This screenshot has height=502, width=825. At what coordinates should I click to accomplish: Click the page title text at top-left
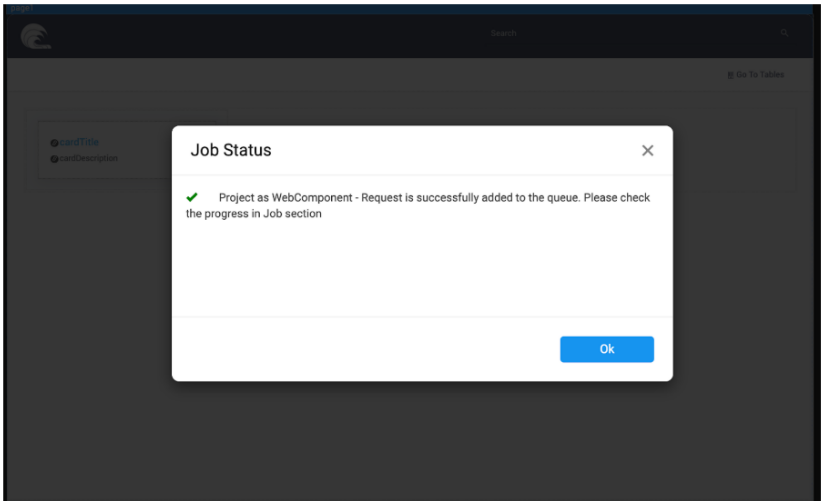click(20, 5)
